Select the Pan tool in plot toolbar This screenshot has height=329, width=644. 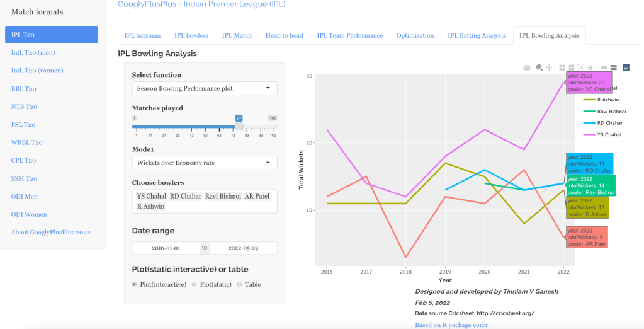(549, 67)
